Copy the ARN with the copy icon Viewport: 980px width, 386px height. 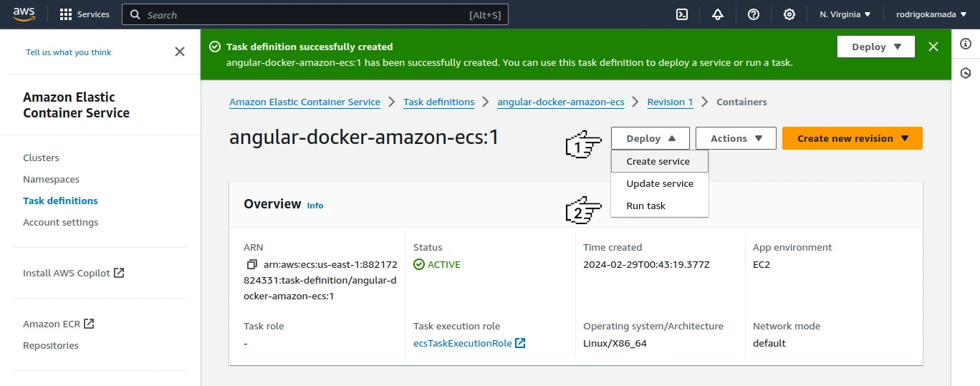[251, 264]
